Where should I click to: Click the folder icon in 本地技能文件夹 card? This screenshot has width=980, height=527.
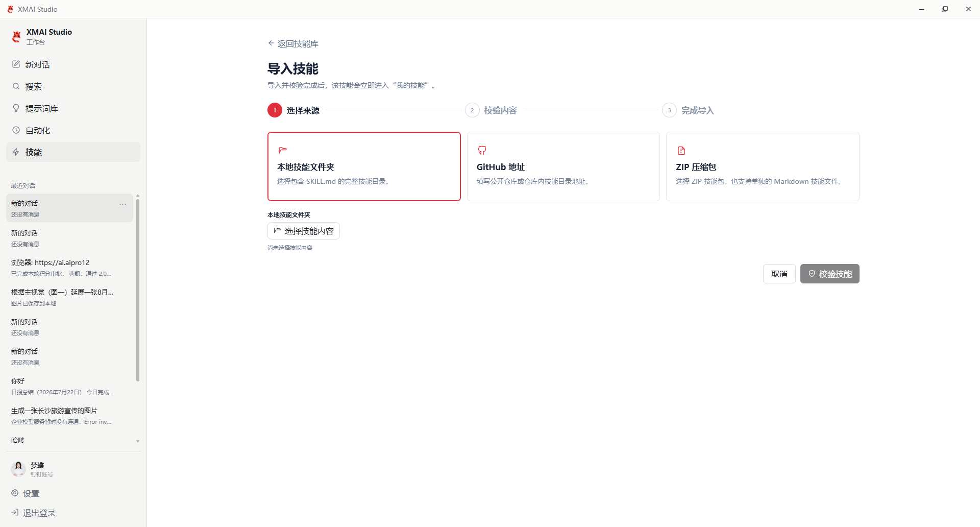282,150
